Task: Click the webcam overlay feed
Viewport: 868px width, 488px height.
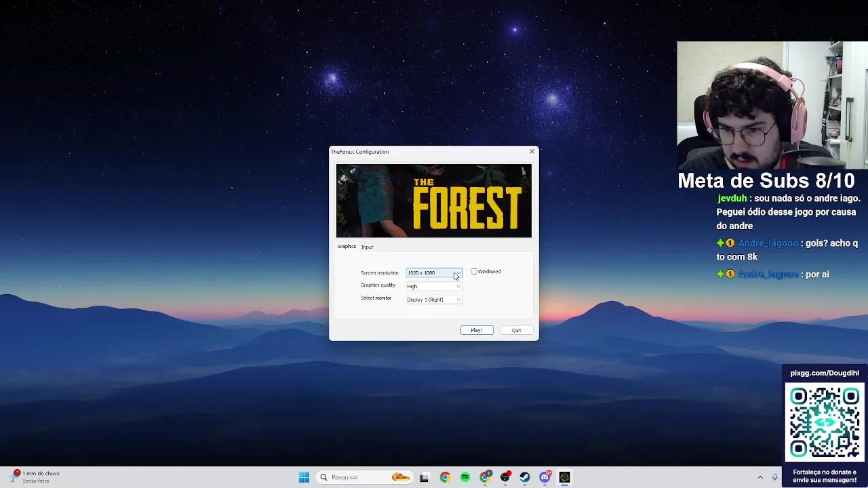Action: [772, 105]
